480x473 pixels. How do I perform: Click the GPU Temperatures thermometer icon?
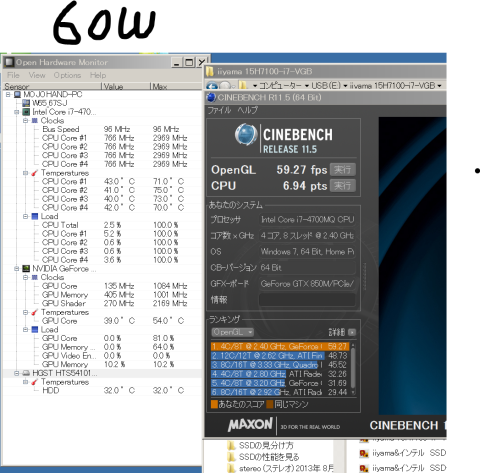(x=35, y=312)
